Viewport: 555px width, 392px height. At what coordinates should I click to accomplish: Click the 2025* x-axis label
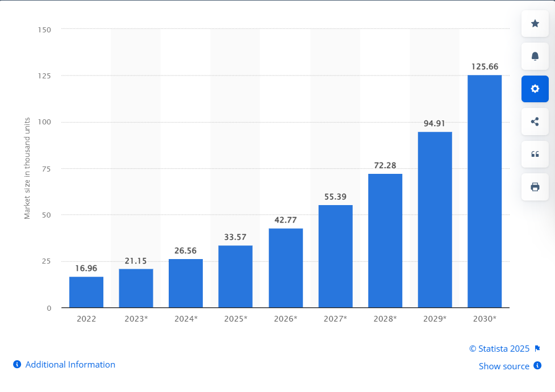point(236,319)
